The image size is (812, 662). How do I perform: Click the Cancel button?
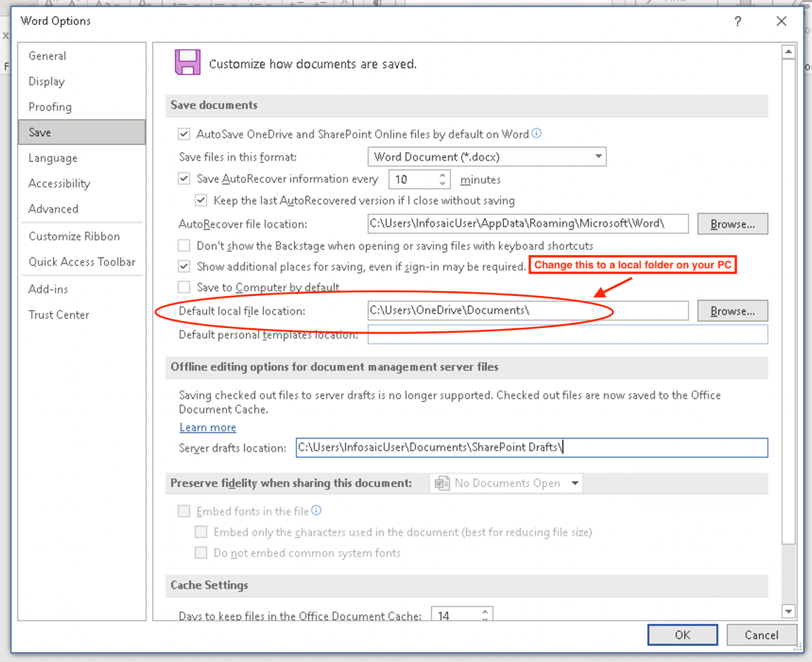(762, 635)
